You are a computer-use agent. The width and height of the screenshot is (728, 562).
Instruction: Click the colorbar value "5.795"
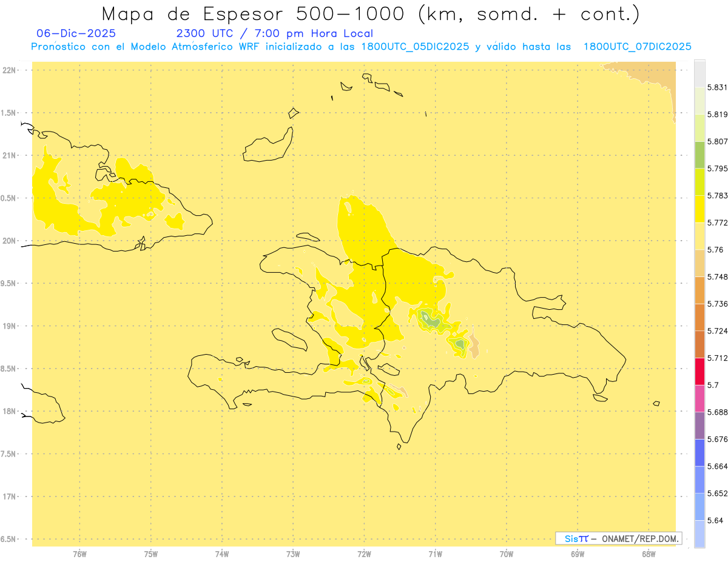click(717, 169)
